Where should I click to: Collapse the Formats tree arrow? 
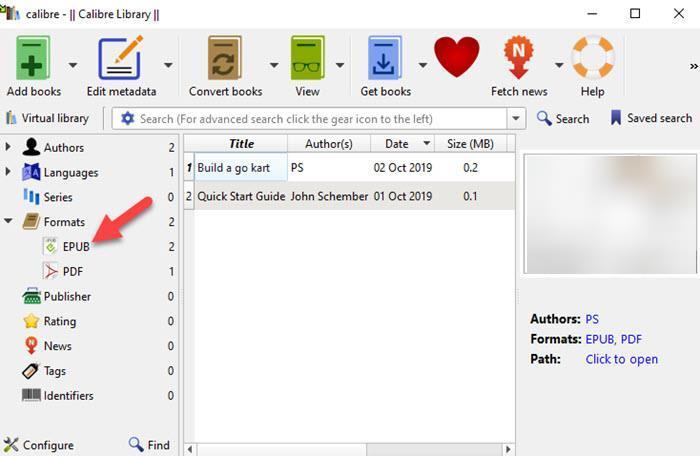point(8,221)
